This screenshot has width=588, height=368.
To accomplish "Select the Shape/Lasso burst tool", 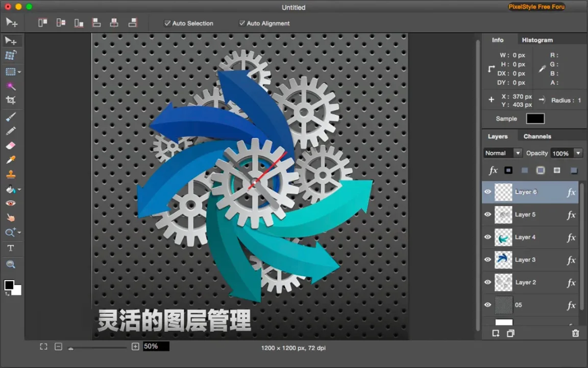I will [11, 232].
